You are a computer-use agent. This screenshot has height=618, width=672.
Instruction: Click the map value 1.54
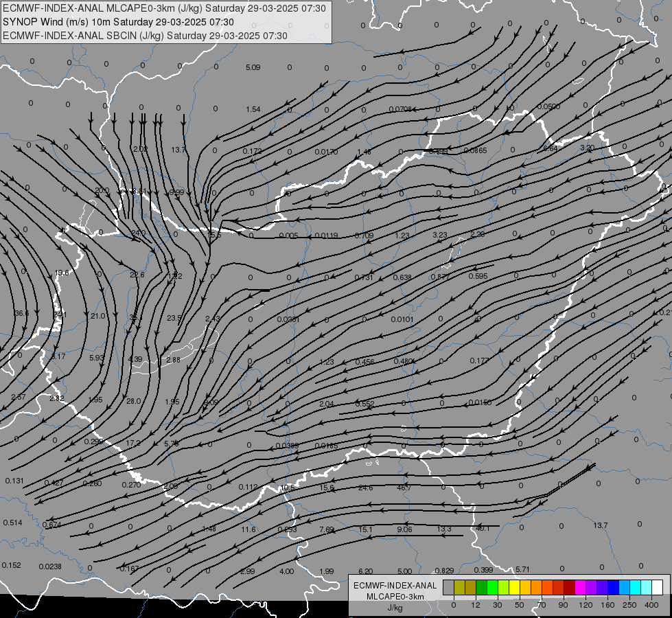click(x=253, y=109)
